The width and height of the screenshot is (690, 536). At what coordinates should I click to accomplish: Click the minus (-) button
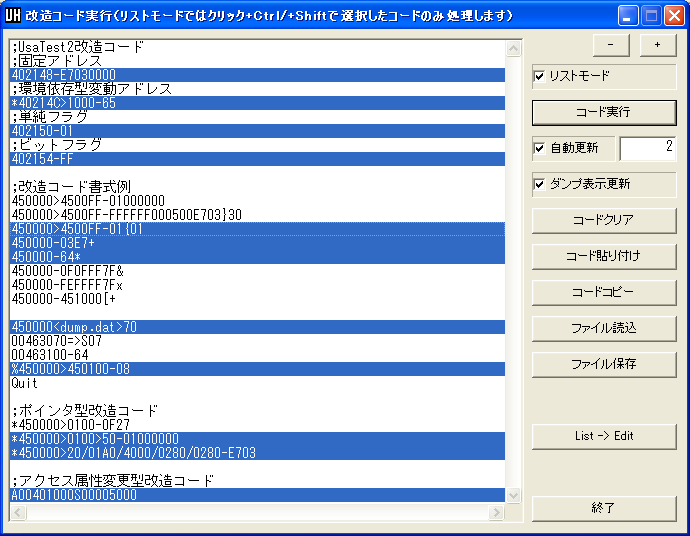pyautogui.click(x=611, y=45)
